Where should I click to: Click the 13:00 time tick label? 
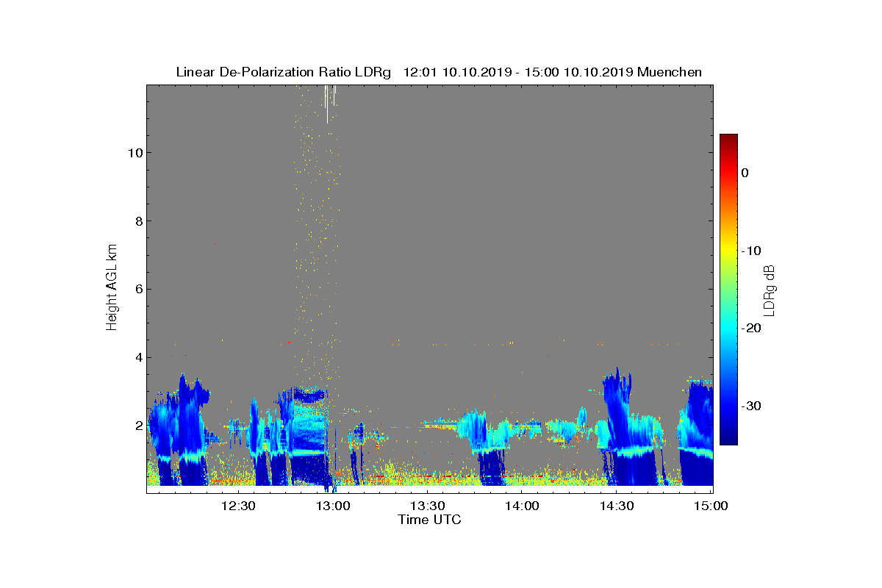(334, 506)
